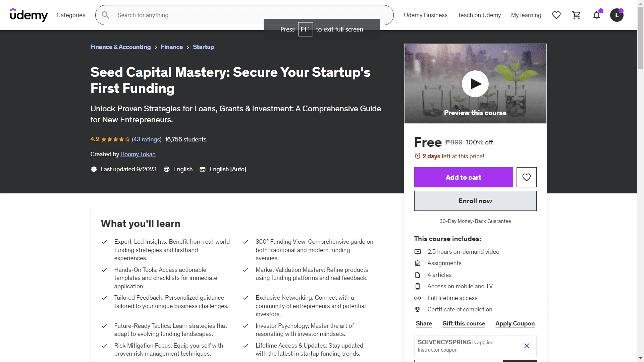Click 'Certificate of completion' text
The height and width of the screenshot is (362, 644).
(460, 309)
